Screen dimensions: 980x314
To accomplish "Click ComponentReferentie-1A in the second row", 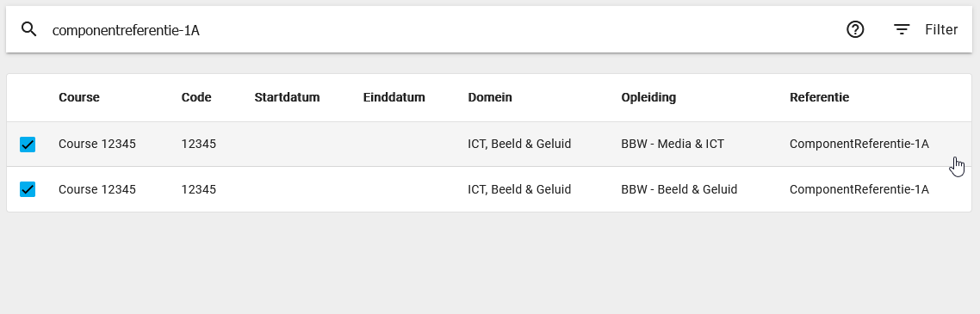I will [x=859, y=189].
